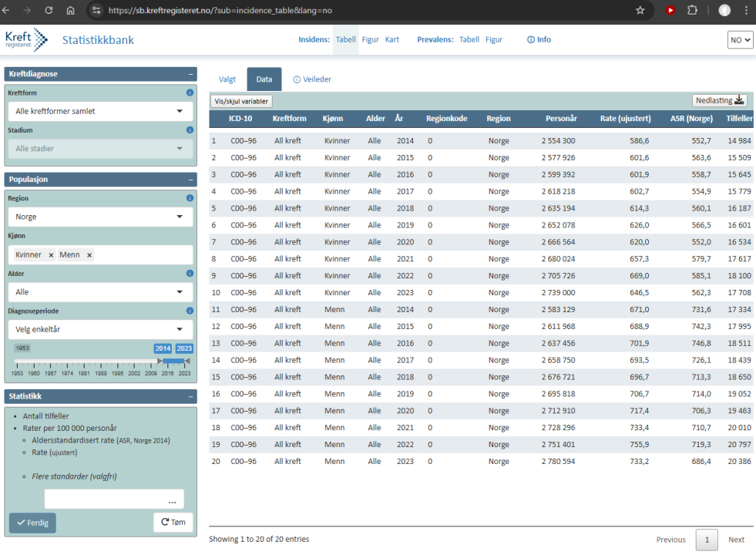Collapse the Kreftdiagnose panel

(x=190, y=75)
